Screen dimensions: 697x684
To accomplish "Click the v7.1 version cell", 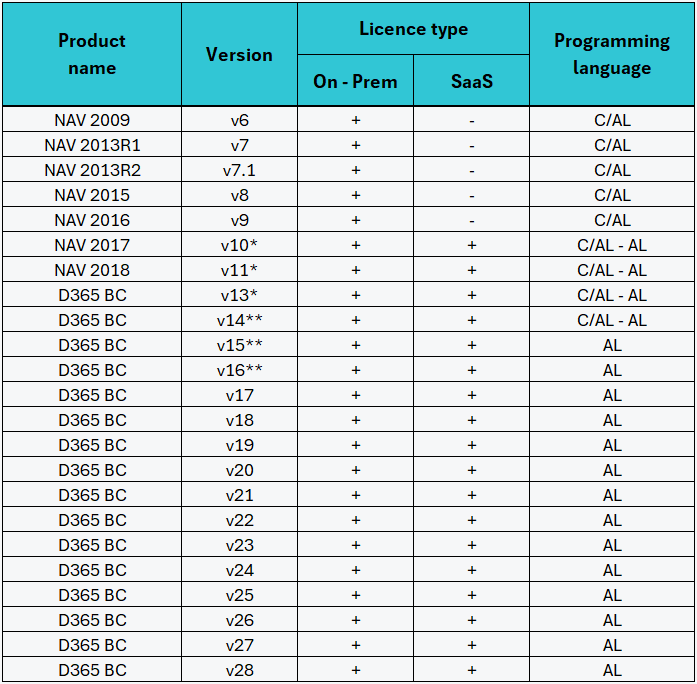I will [239, 170].
